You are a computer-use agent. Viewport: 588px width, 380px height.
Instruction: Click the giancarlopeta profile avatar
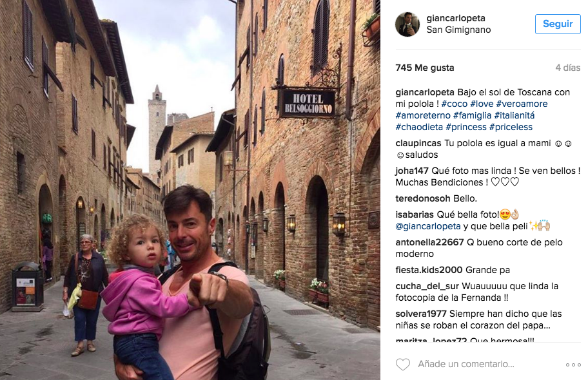(407, 24)
